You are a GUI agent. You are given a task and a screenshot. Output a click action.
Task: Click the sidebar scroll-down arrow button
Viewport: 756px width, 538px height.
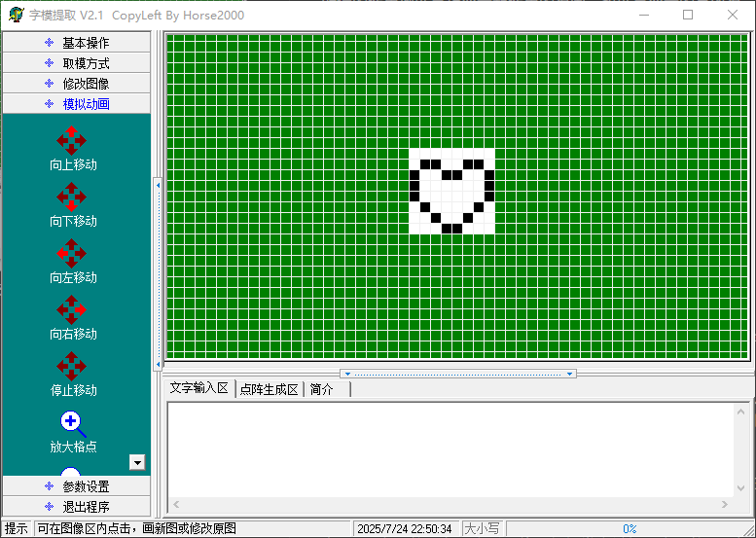click(137, 462)
